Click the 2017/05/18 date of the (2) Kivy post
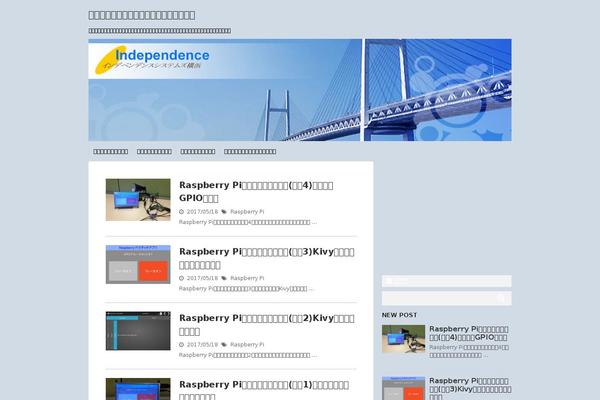The height and width of the screenshot is (400, 600). point(202,345)
